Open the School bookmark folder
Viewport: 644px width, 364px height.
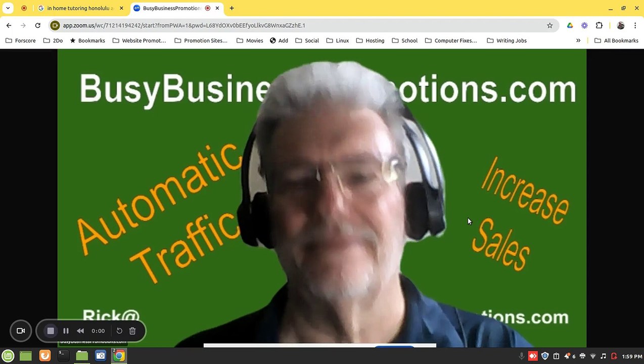(x=404, y=40)
